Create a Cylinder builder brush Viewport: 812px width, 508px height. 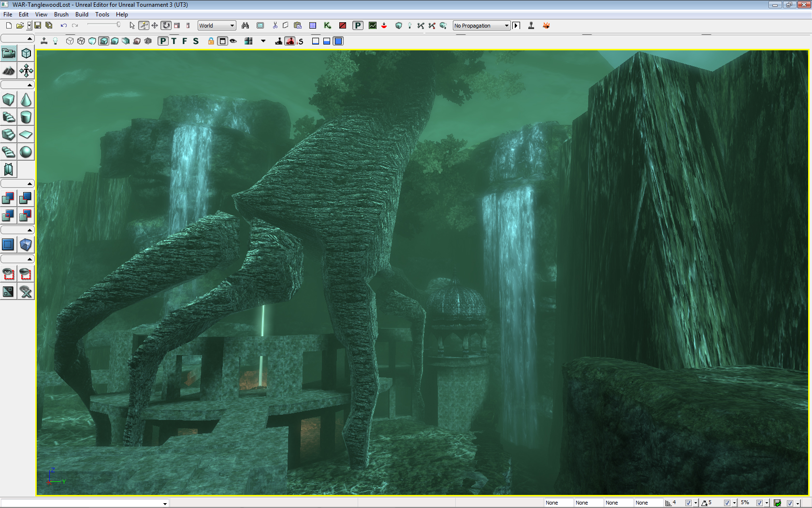point(26,118)
